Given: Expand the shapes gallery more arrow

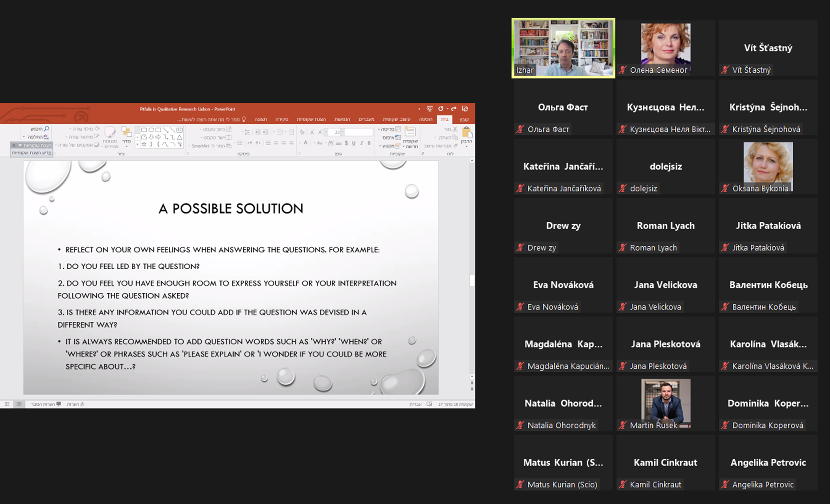Looking at the screenshot, I should [x=137, y=144].
